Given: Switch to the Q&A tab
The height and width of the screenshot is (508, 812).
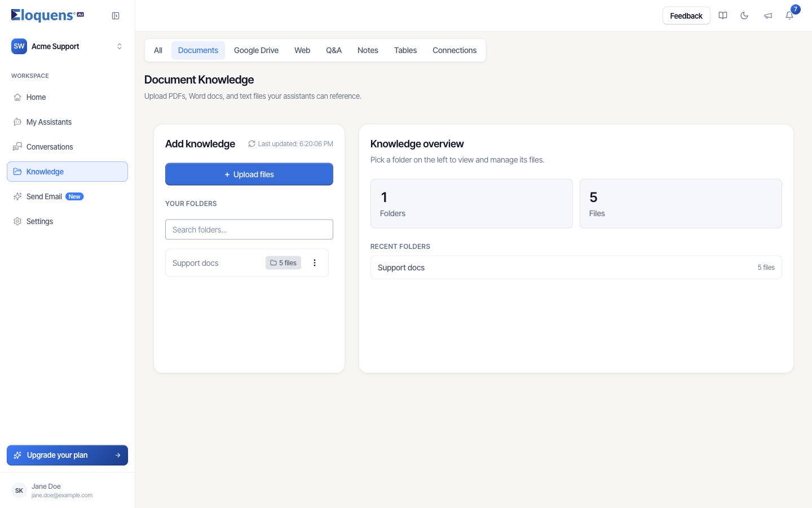Looking at the screenshot, I should (x=334, y=50).
